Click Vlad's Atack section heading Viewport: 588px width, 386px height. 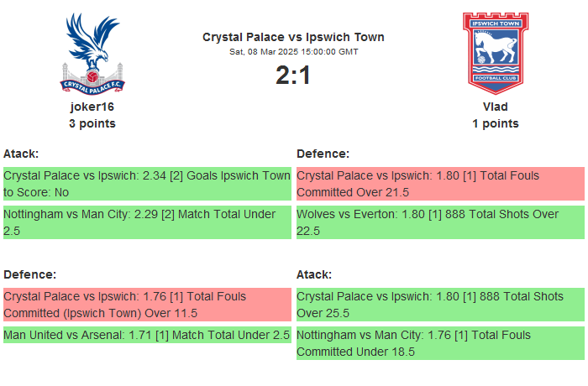[x=314, y=274]
